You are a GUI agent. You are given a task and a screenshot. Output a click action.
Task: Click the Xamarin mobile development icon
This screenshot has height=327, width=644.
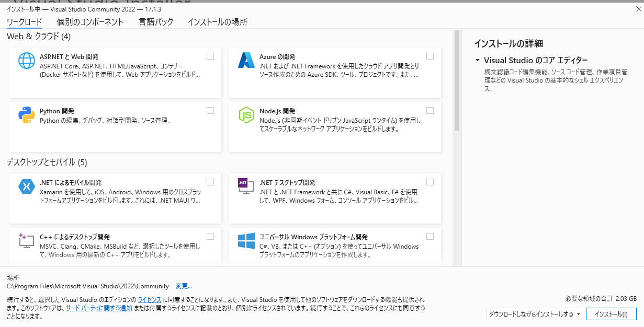tap(27, 186)
